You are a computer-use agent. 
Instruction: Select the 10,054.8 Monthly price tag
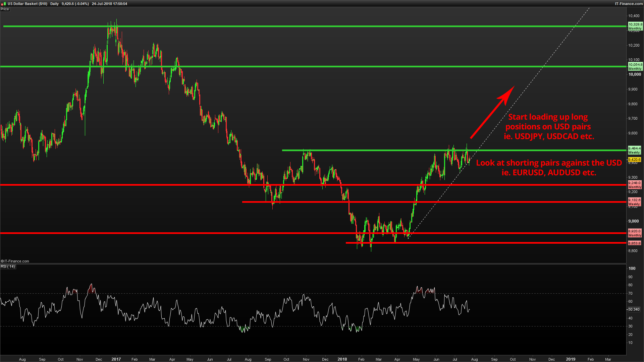point(635,66)
